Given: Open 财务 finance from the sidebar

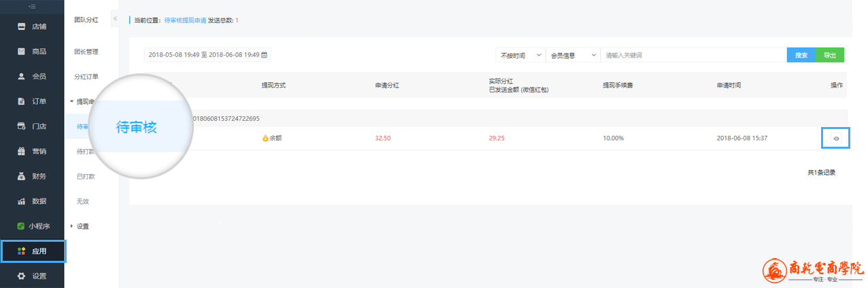Looking at the screenshot, I should [x=21, y=177].
